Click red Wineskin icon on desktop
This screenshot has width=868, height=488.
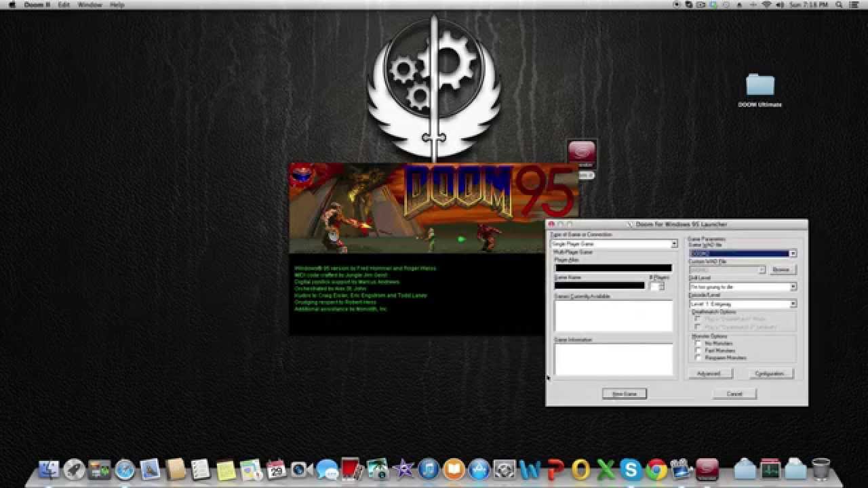[581, 155]
